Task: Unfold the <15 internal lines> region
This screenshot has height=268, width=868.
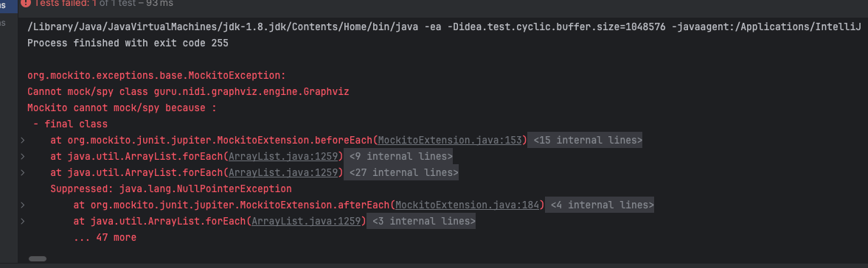Action: pos(587,141)
